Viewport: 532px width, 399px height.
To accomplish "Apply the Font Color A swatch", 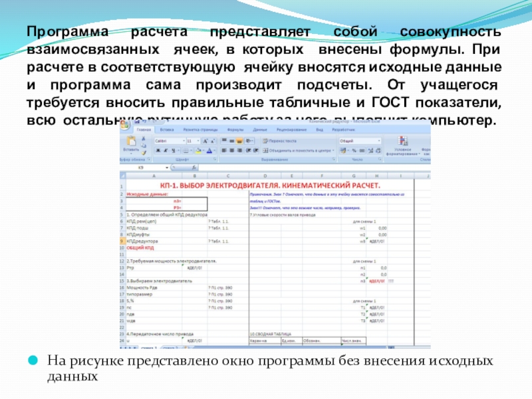I will (209, 151).
